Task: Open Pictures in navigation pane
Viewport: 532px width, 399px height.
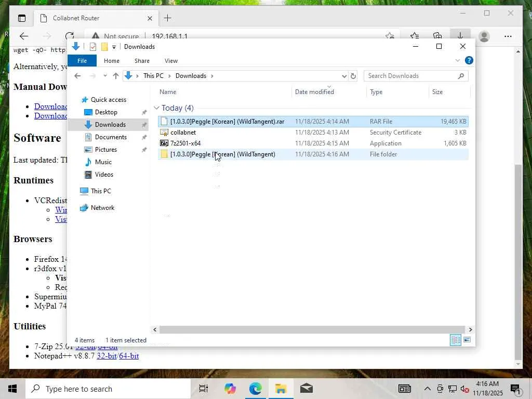Action: click(105, 150)
